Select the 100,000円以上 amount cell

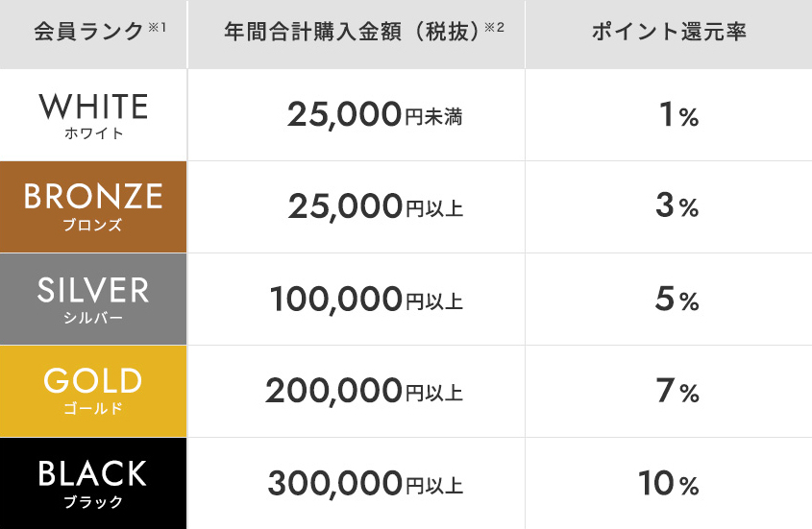367,300
